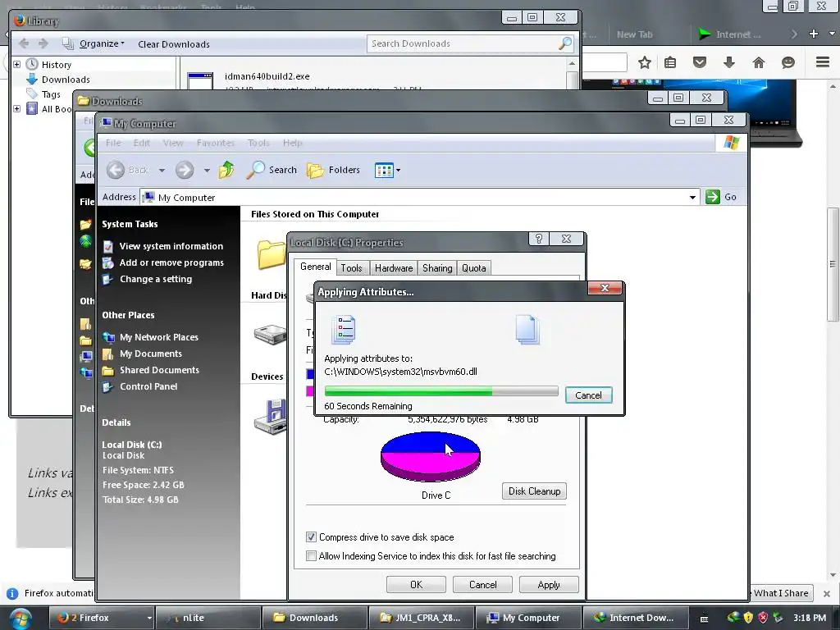
Task: Click the Up folder icon
Action: click(226, 170)
